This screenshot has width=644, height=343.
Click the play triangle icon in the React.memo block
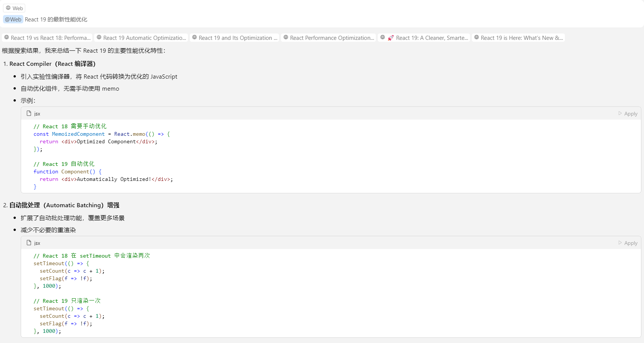point(620,114)
